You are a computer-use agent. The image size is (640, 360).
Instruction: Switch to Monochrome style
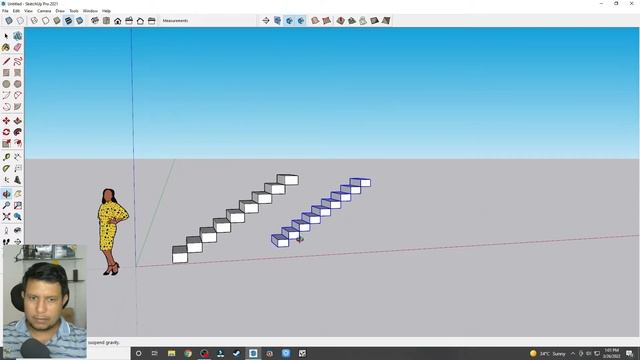coord(80,20)
